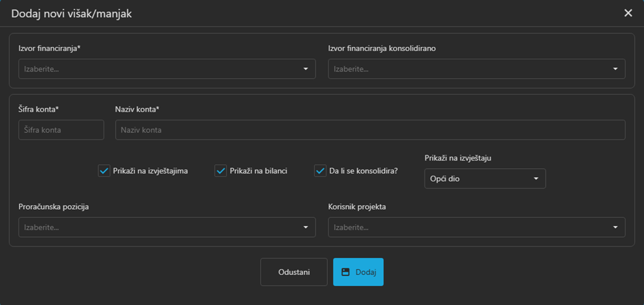Expand the Izvor financiranja konsolidirano combo box

470,69
